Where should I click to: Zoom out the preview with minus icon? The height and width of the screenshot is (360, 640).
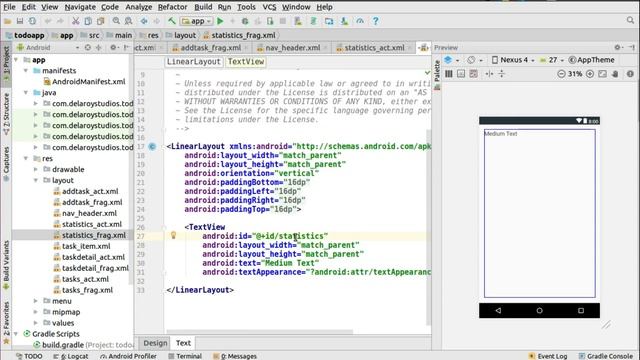[x=562, y=74]
